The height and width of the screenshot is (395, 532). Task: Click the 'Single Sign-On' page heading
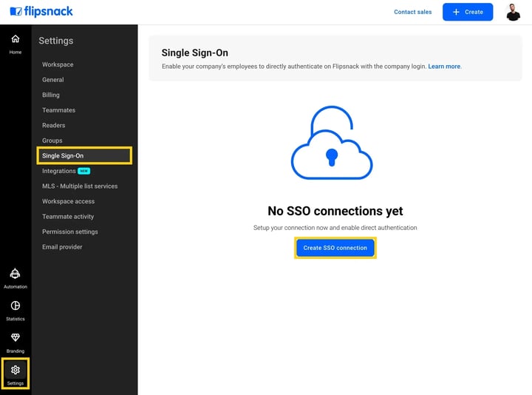[195, 53]
